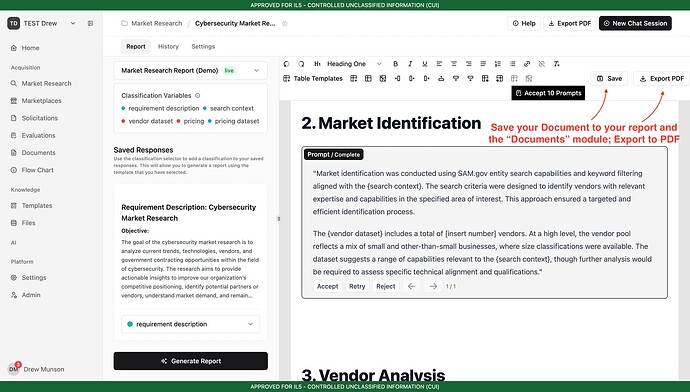The height and width of the screenshot is (392, 690).
Task: Click the info icon beside Classification Variables
Action: (198, 95)
